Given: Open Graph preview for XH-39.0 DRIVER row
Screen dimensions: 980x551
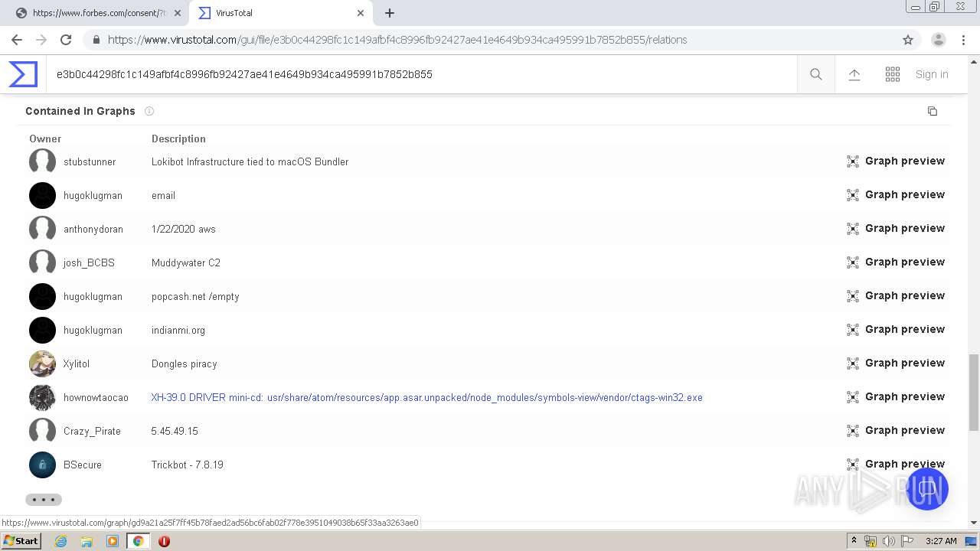Looking at the screenshot, I should 896,396.
